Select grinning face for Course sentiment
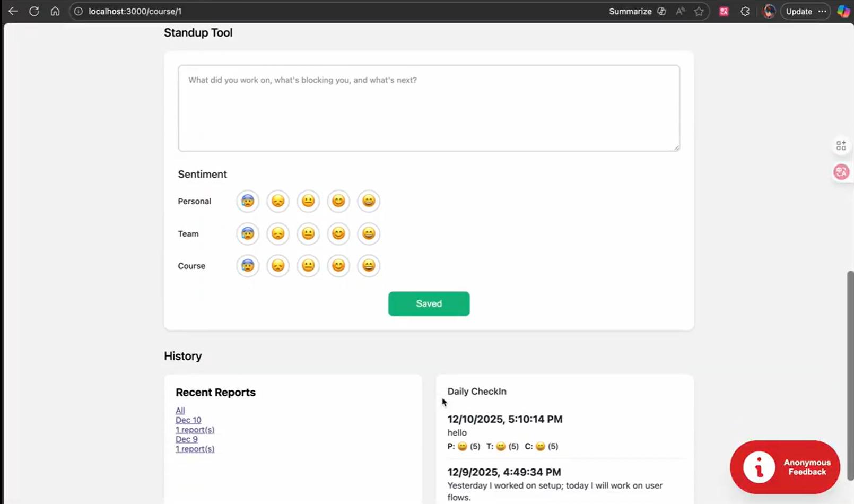 (369, 266)
